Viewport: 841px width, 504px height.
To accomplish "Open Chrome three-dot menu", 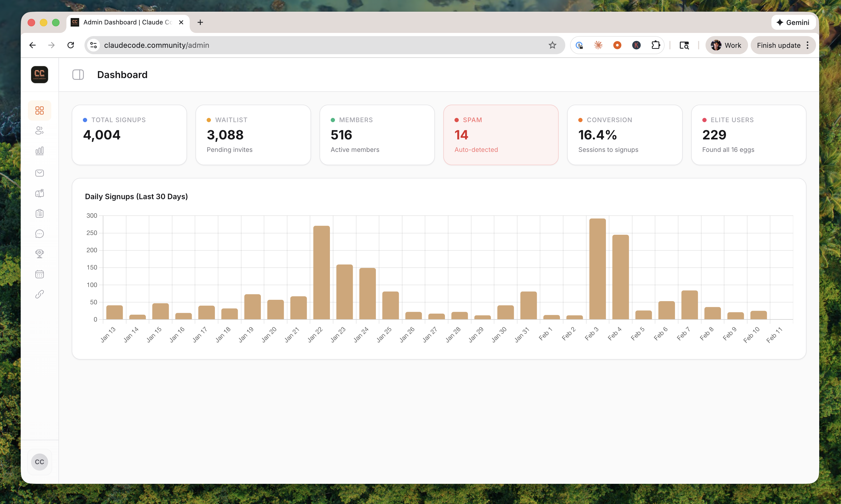I will [x=808, y=45].
